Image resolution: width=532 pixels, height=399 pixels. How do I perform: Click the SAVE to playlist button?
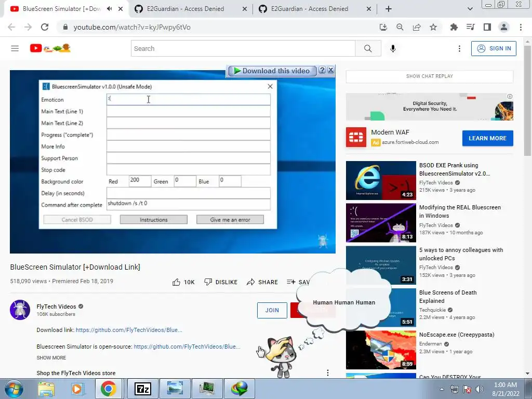298,282
